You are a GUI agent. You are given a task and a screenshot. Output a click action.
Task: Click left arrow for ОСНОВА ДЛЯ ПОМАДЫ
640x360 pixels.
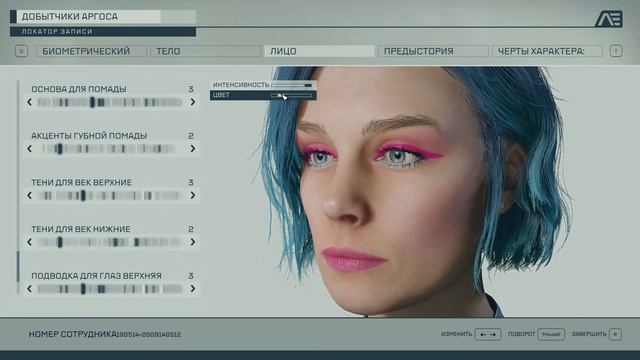(x=29, y=102)
